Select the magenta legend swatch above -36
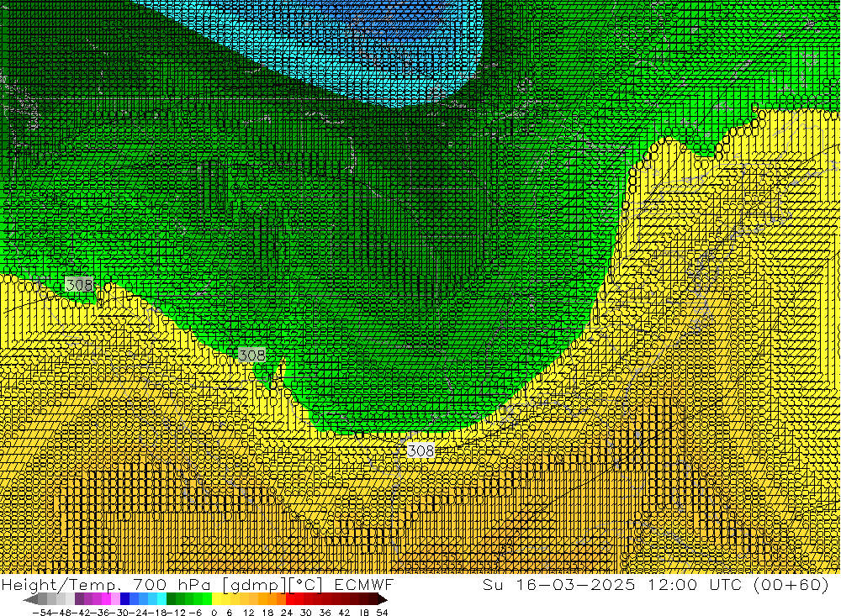 (106, 599)
